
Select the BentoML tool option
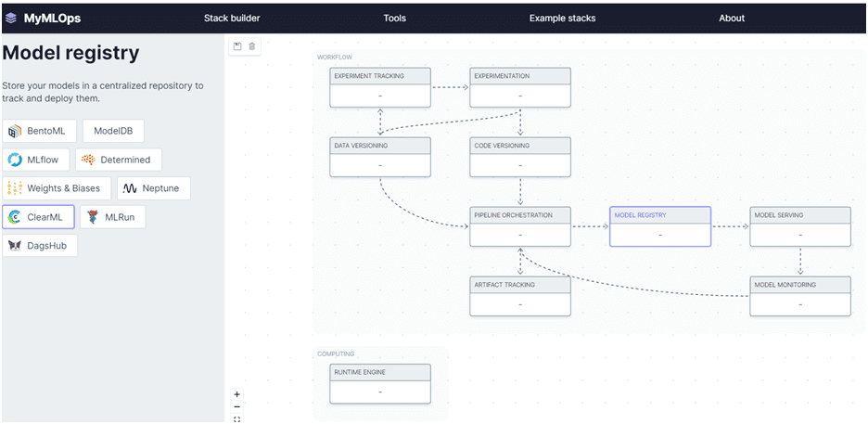tap(39, 131)
